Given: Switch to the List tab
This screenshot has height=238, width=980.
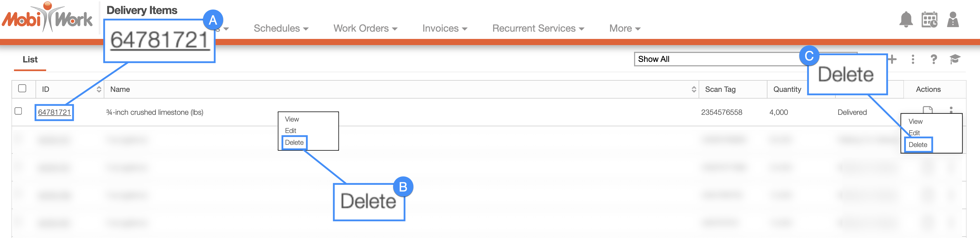Looking at the screenshot, I should coord(30,59).
